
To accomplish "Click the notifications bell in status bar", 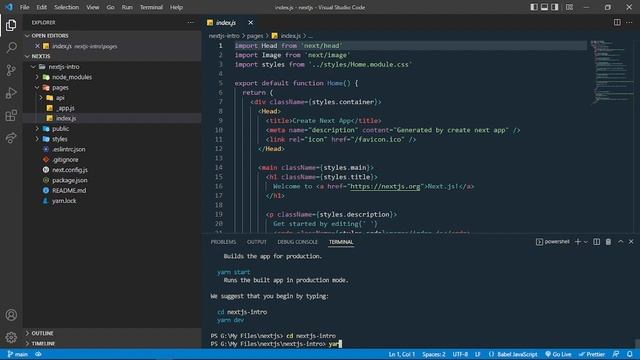I will tap(629, 354).
